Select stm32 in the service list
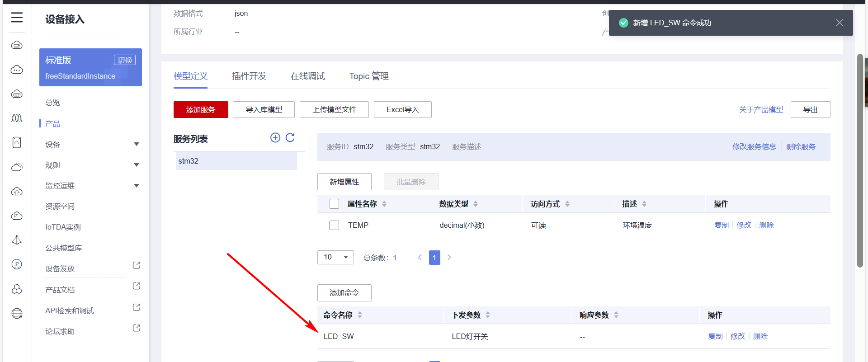Screen dimensions: 868x362 [236, 161]
